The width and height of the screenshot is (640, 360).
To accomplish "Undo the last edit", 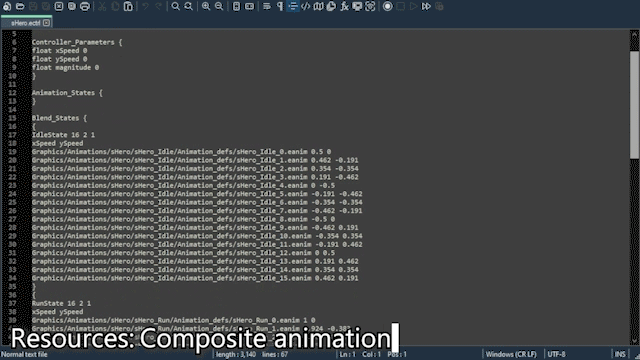I will (x=145, y=6).
